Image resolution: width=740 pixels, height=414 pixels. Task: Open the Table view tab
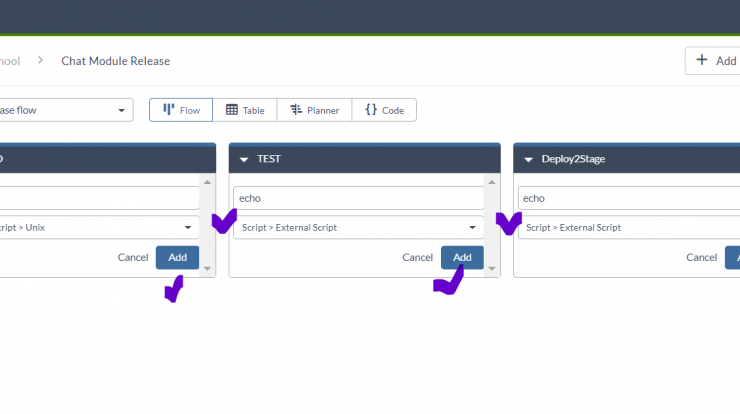pyautogui.click(x=244, y=110)
